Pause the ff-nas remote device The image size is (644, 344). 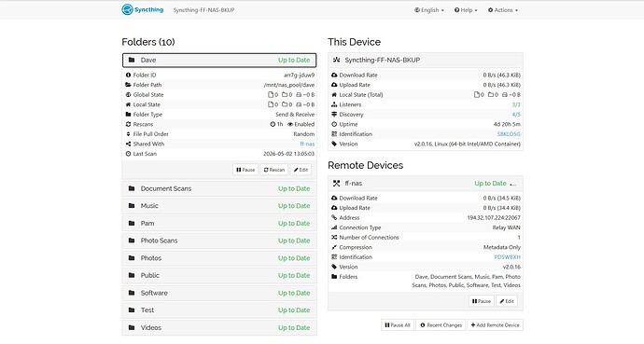tap(482, 301)
